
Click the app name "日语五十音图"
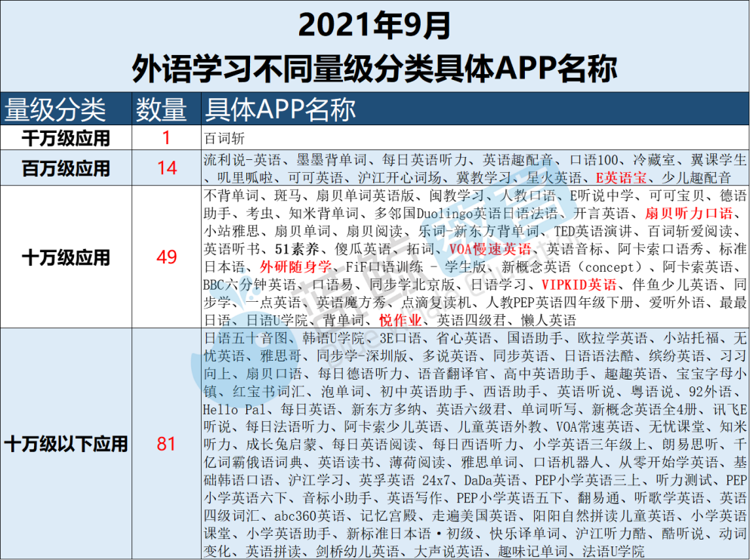pos(246,338)
